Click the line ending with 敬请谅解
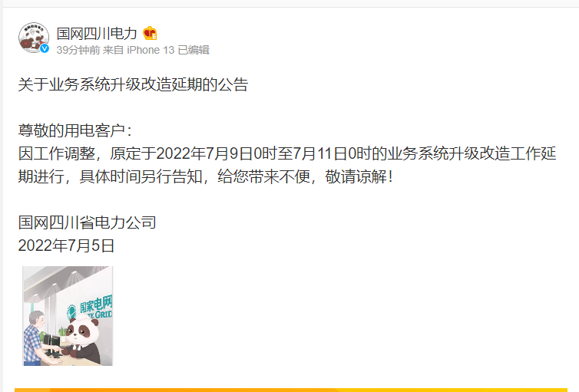Viewport: 579px width, 392px height. 206,176
